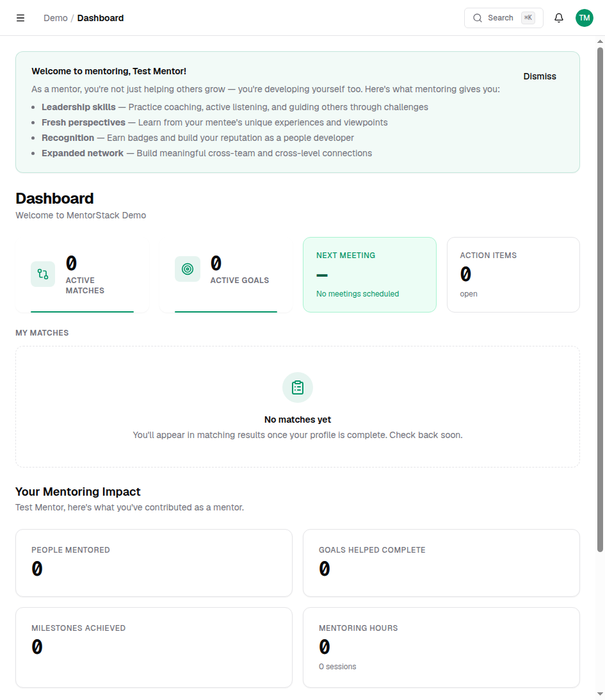The height and width of the screenshot is (700, 605).
Task: Click the Milestones Achieved counter
Action: click(37, 647)
